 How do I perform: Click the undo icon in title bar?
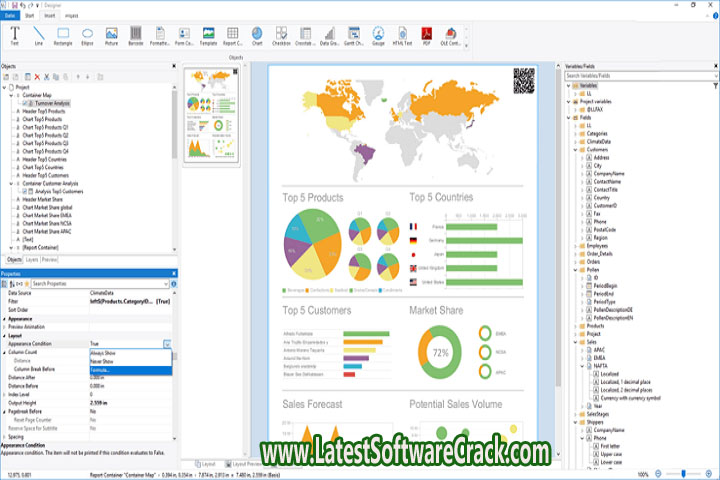pyautogui.click(x=23, y=5)
